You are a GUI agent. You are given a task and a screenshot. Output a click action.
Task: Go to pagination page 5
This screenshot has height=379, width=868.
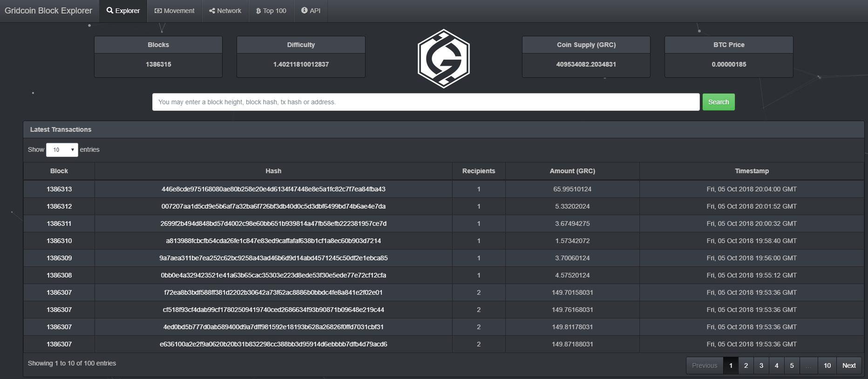(x=792, y=365)
